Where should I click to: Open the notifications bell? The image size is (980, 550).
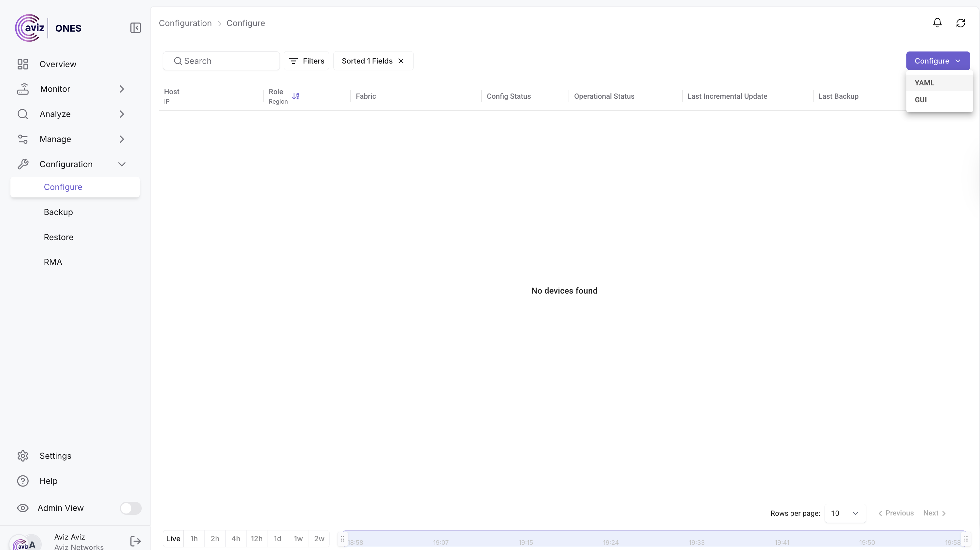click(x=937, y=23)
